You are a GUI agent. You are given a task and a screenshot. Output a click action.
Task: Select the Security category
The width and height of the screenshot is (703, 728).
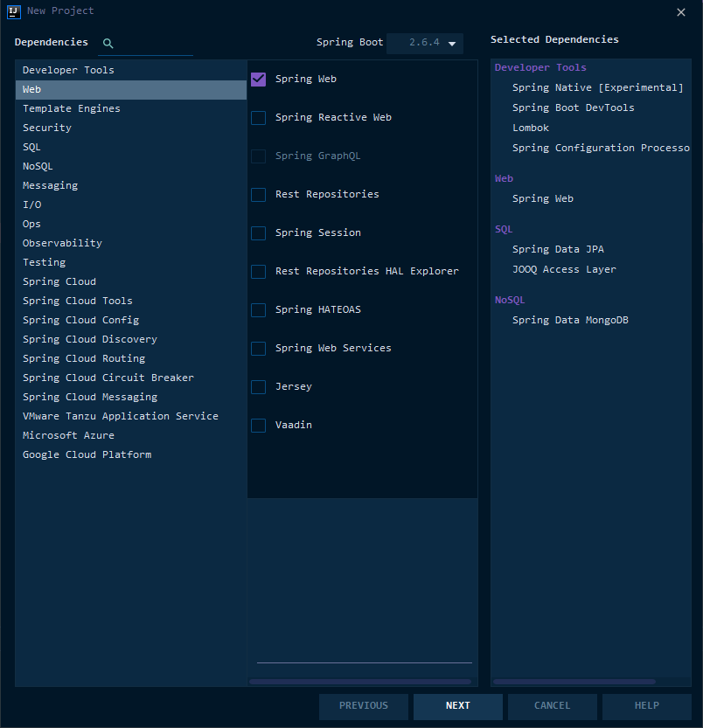[x=47, y=128]
